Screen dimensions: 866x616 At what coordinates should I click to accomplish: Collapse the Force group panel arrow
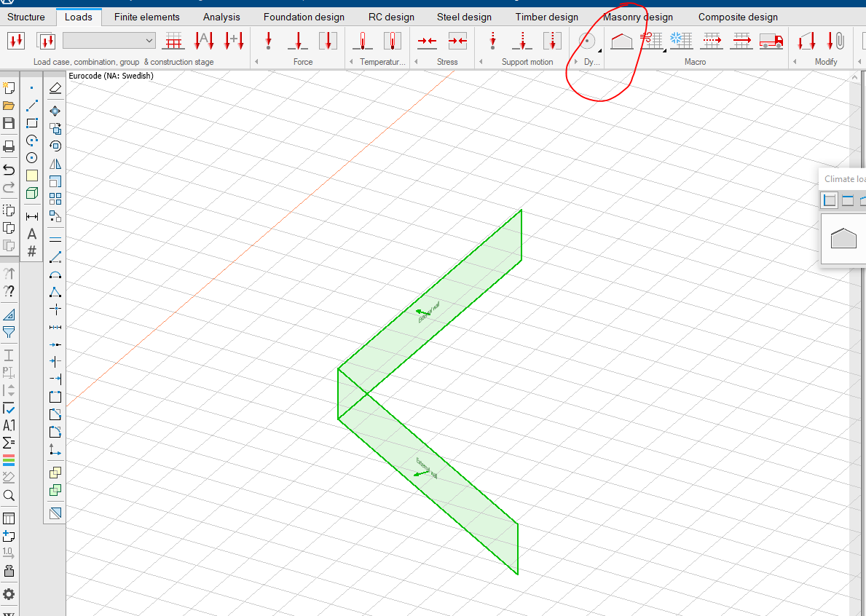point(256,62)
